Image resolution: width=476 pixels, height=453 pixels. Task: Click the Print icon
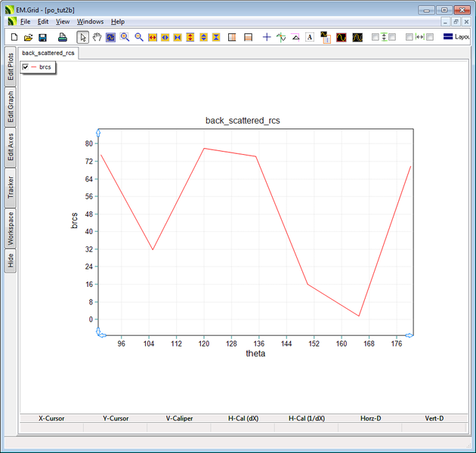point(63,37)
